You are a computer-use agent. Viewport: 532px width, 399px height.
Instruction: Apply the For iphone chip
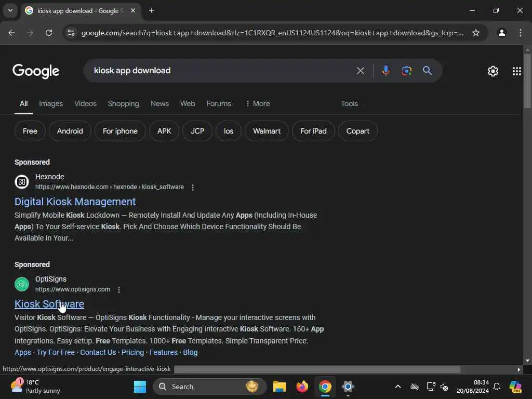tap(120, 131)
